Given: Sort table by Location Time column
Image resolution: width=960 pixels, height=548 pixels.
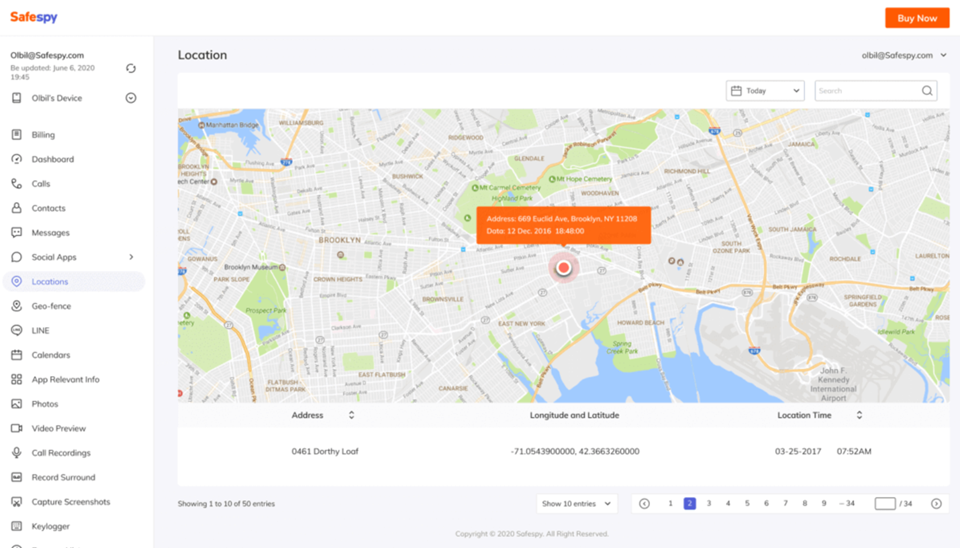Looking at the screenshot, I should (x=859, y=415).
